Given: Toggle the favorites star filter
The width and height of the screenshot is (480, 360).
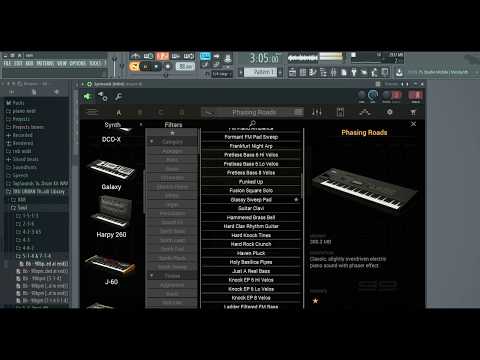Looking at the screenshot, I should click(x=172, y=133).
